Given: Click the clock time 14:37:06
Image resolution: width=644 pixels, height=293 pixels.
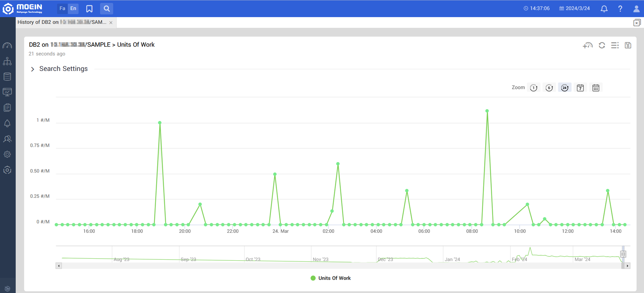Looking at the screenshot, I should click(x=537, y=8).
